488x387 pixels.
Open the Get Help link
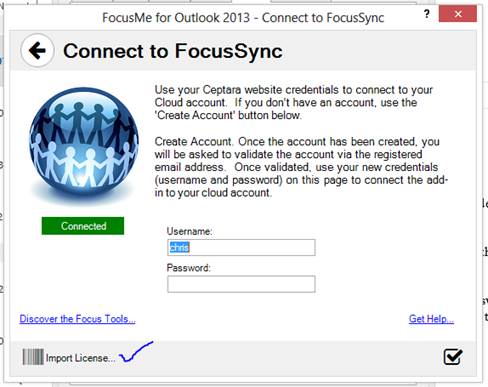[431, 319]
